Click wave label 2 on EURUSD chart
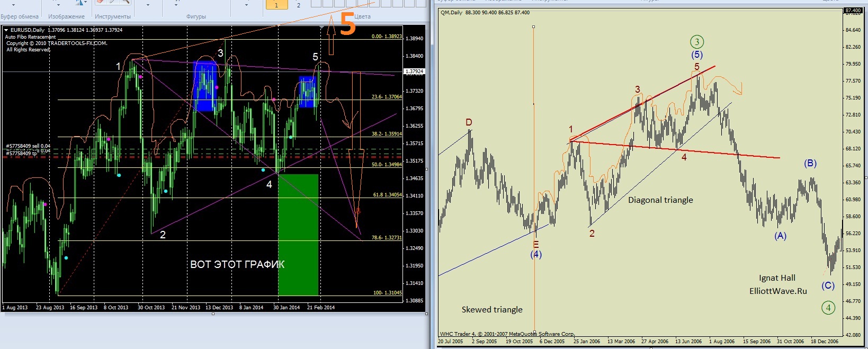The height and width of the screenshot is (349, 868). 163,235
